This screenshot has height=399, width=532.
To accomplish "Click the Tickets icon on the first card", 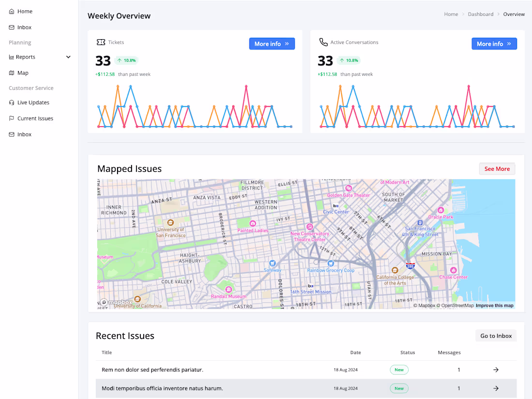I will 101,43.
